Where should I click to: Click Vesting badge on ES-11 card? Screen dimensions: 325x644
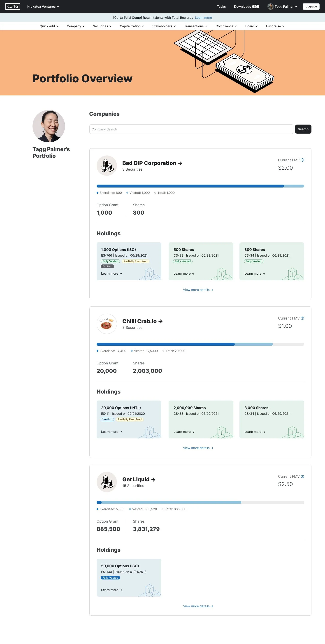(107, 419)
